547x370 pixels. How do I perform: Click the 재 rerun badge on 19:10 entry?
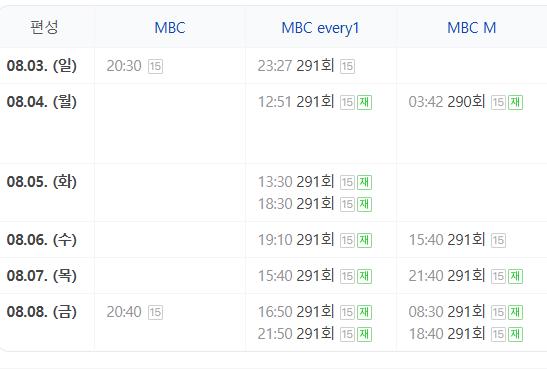pos(364,240)
